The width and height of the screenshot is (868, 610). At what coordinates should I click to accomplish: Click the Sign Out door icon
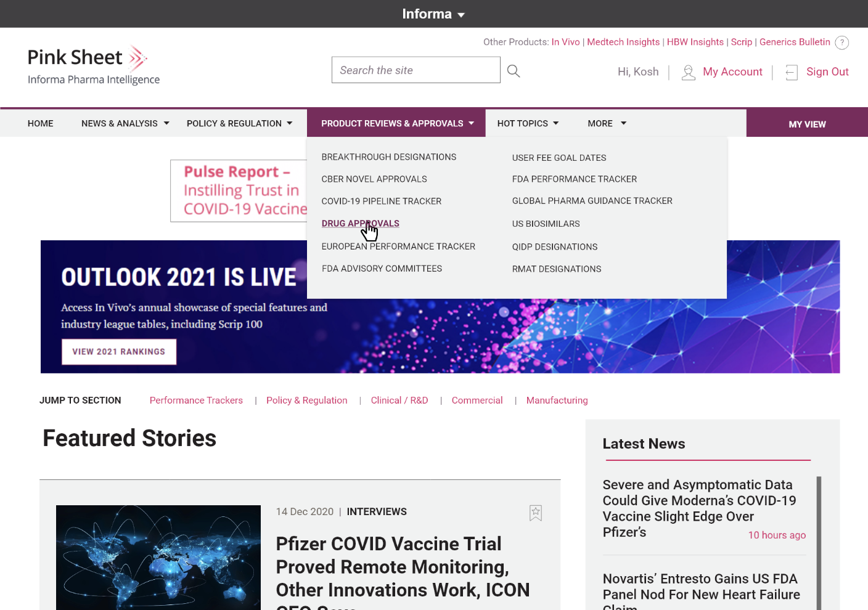pyautogui.click(x=792, y=72)
